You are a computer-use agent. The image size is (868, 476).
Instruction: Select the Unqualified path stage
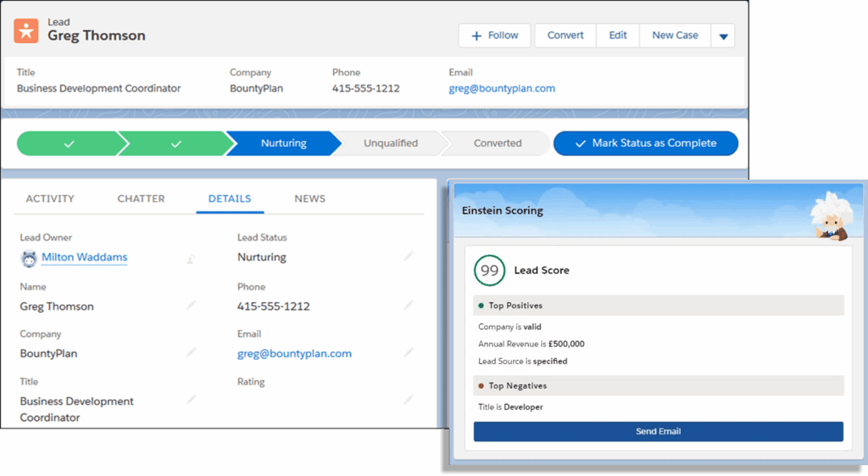click(x=390, y=143)
